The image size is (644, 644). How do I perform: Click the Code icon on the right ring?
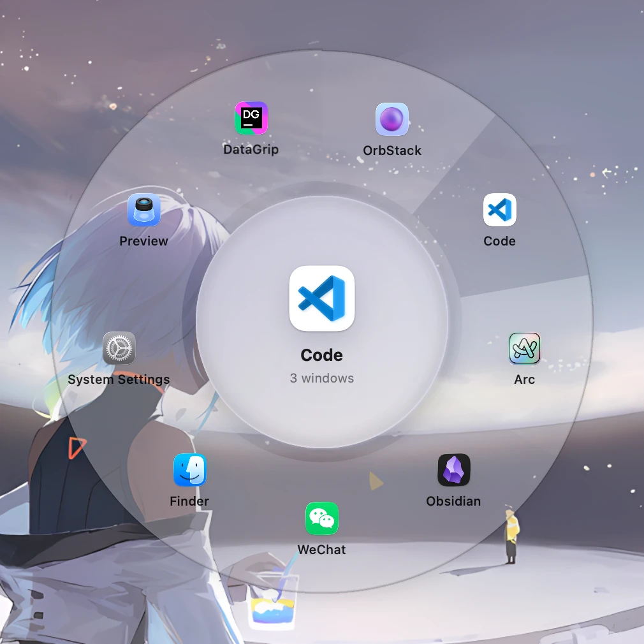click(499, 210)
